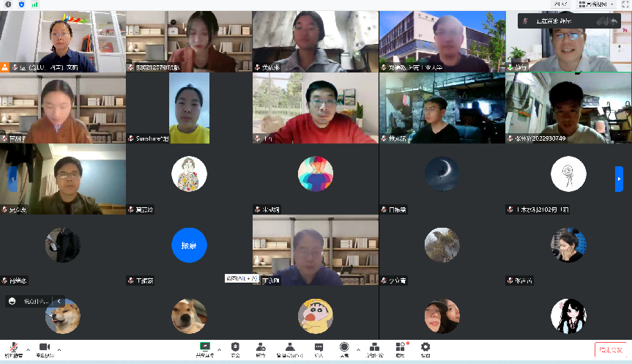The height and width of the screenshot is (364, 632).
Task: Select Sunshine participant in yellow shirt
Action: click(189, 108)
